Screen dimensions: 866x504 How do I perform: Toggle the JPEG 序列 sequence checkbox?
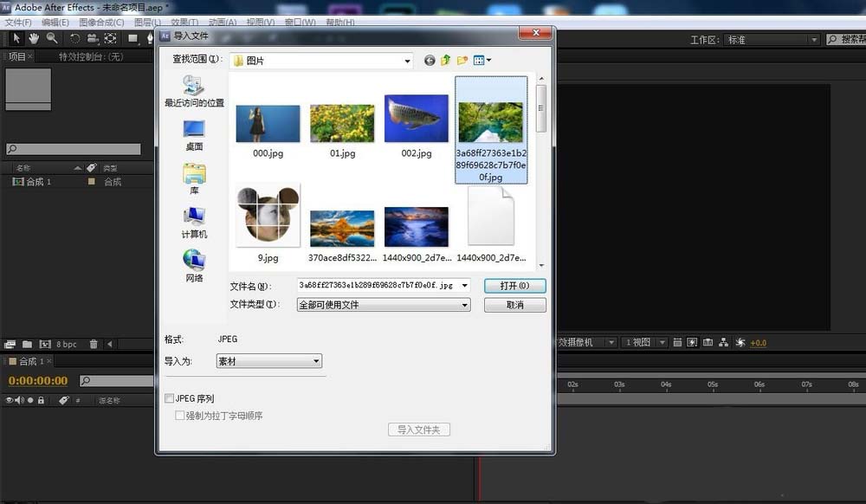[169, 398]
